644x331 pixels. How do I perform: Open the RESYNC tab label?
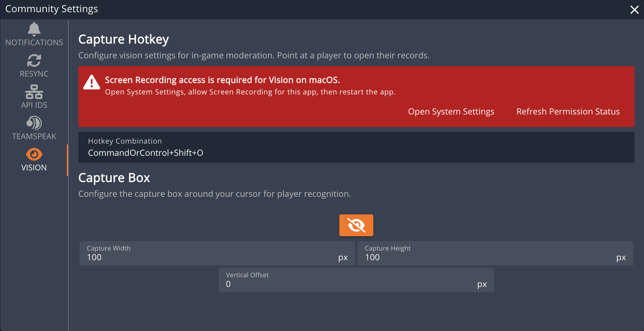pyautogui.click(x=34, y=74)
